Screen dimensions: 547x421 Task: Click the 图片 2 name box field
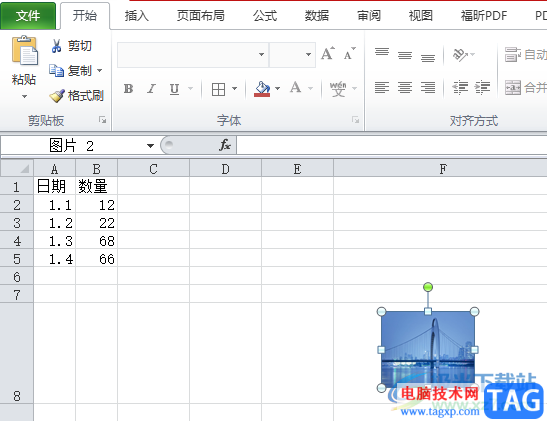(x=72, y=145)
